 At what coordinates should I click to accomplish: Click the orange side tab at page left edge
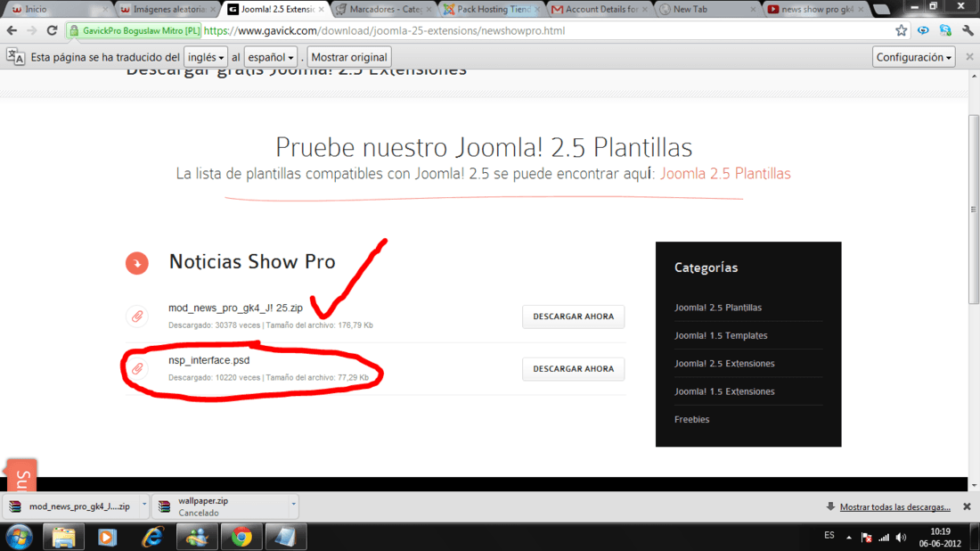pyautogui.click(x=21, y=476)
